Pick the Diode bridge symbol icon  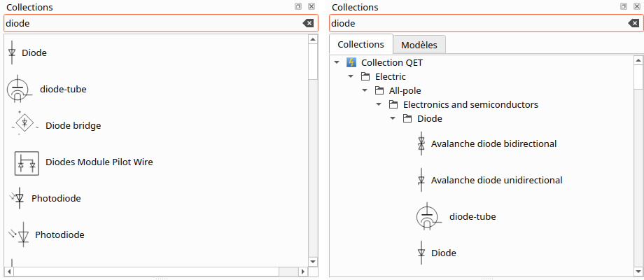[x=25, y=123]
